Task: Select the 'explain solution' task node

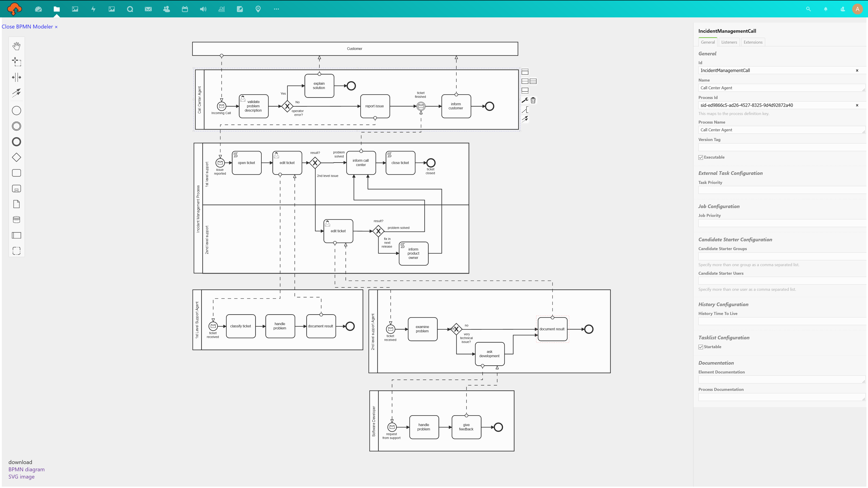Action: coord(319,86)
